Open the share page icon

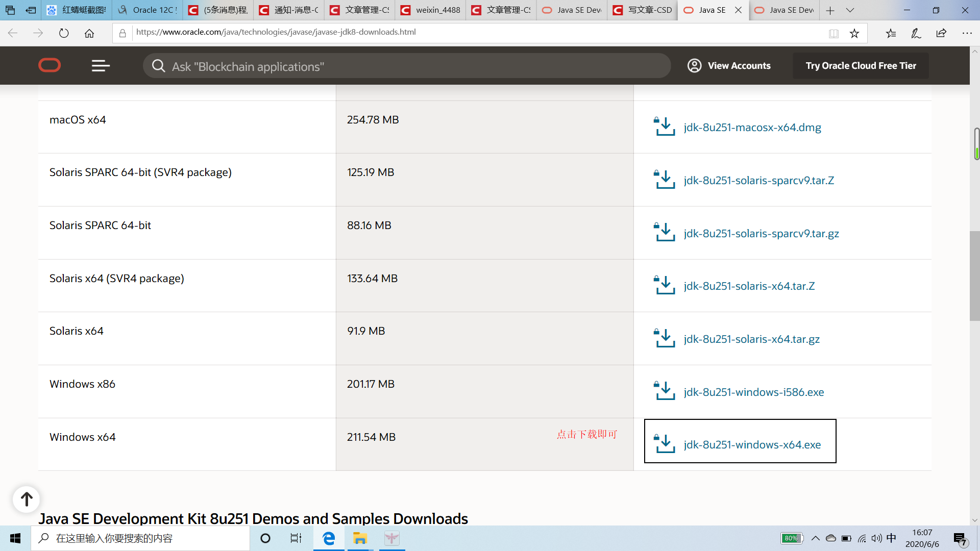click(x=941, y=34)
